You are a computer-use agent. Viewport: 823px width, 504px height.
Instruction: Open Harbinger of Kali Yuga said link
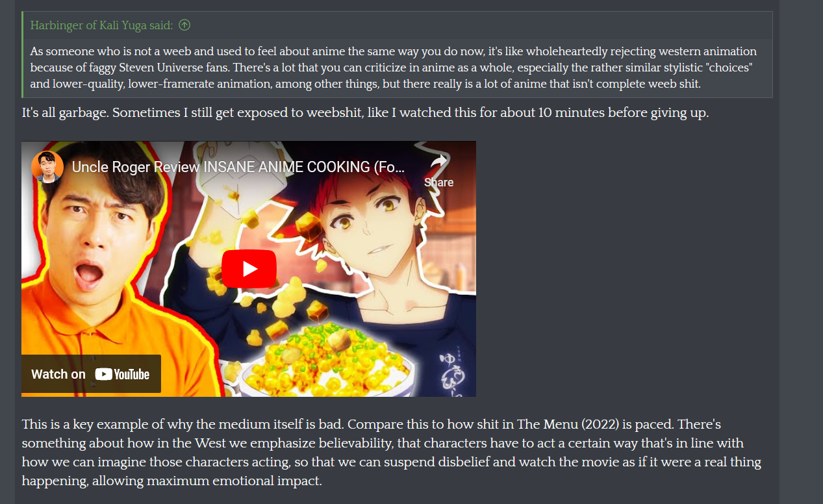pos(101,25)
